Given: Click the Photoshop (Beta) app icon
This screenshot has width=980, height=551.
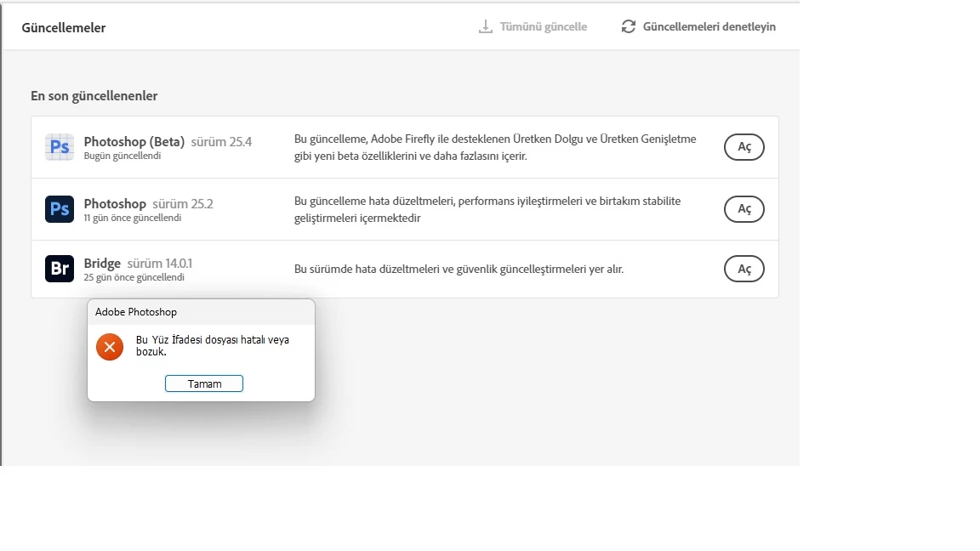Looking at the screenshot, I should (x=60, y=147).
